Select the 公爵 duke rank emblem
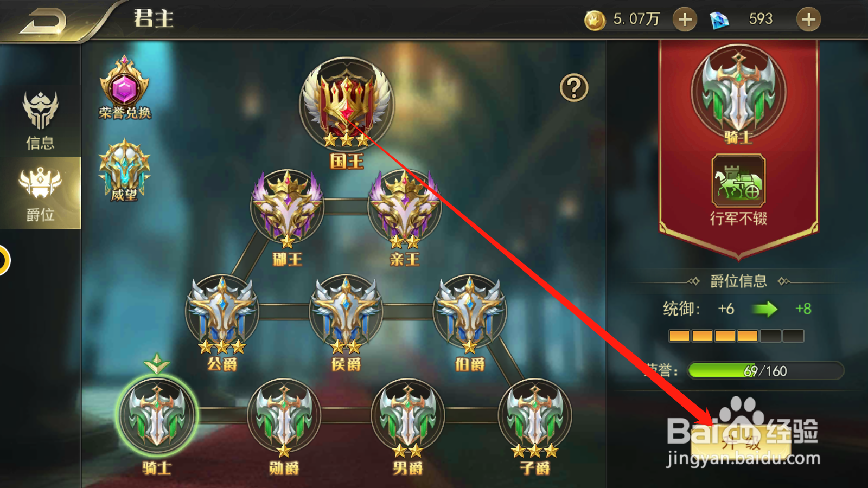868x488 pixels. coord(222,312)
